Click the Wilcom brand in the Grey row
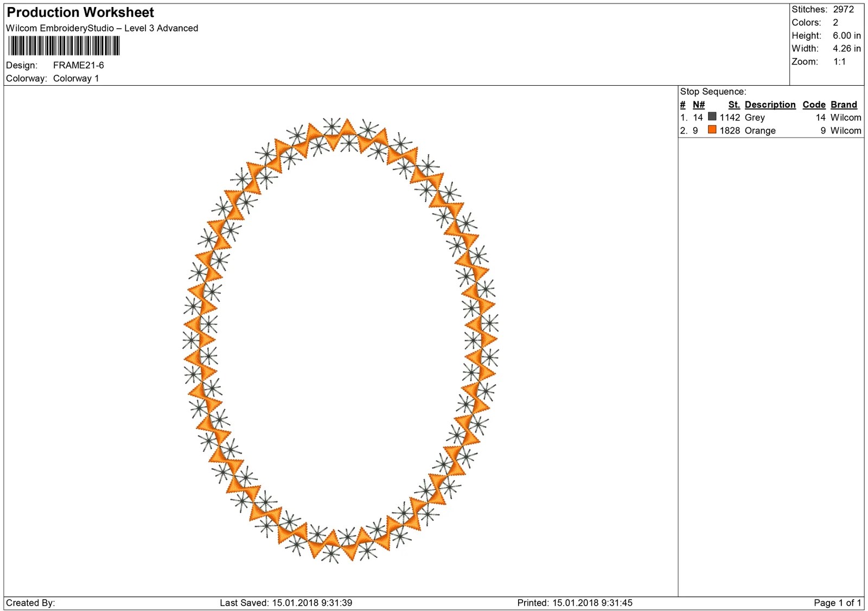 tap(846, 118)
